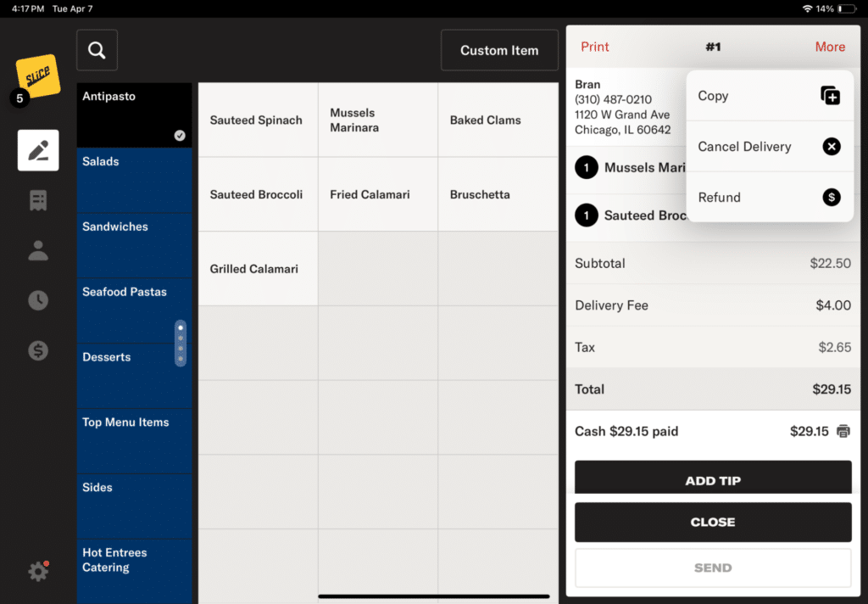This screenshot has width=868, height=604.
Task: Click the notification badge showing 5
Action: pos(20,98)
